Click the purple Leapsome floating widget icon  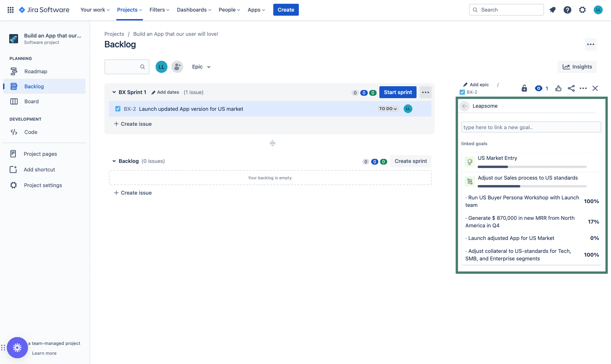(17, 348)
